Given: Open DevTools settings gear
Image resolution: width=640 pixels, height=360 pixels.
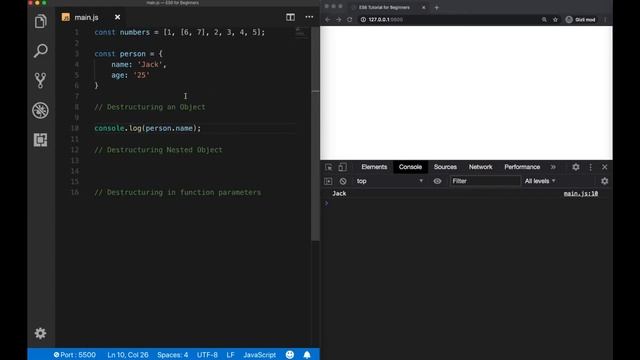Looking at the screenshot, I should point(576,167).
